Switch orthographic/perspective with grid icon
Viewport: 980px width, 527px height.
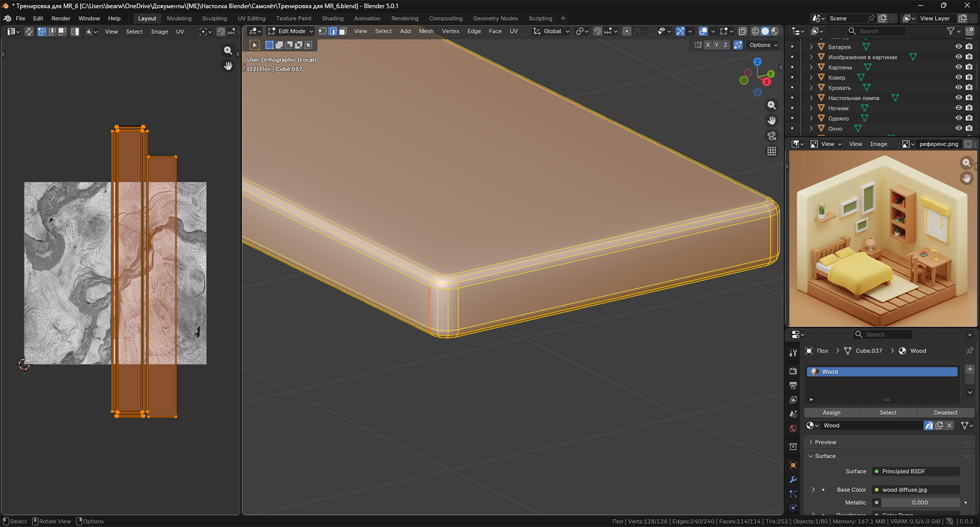click(772, 151)
